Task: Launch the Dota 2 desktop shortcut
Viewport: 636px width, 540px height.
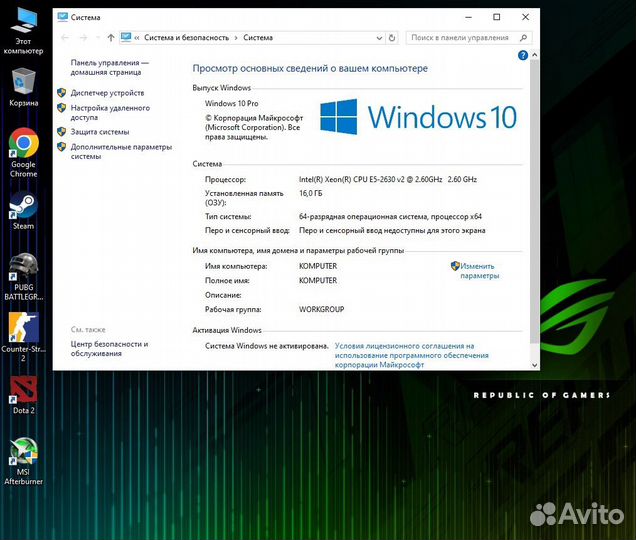Action: (x=24, y=395)
